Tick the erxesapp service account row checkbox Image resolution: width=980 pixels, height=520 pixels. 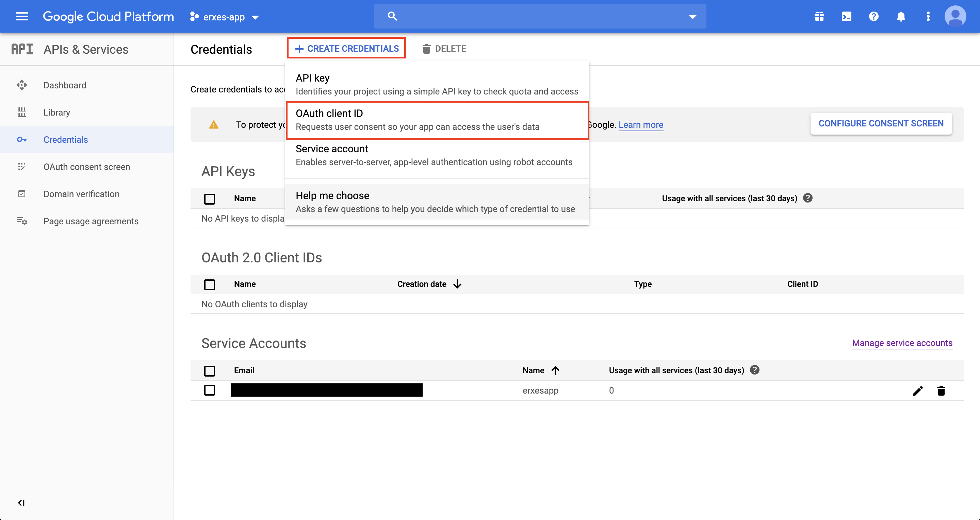(x=209, y=391)
